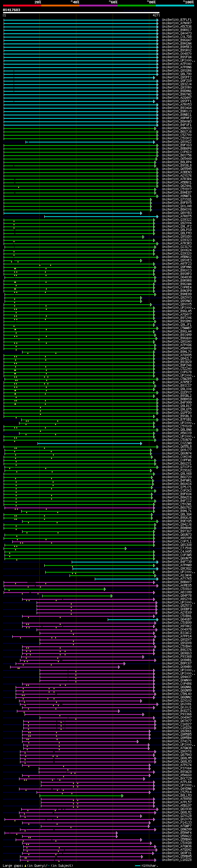Open hit UniRef100_A7NVR7
Viewport: 197px width, 868px height.
(176, 23)
